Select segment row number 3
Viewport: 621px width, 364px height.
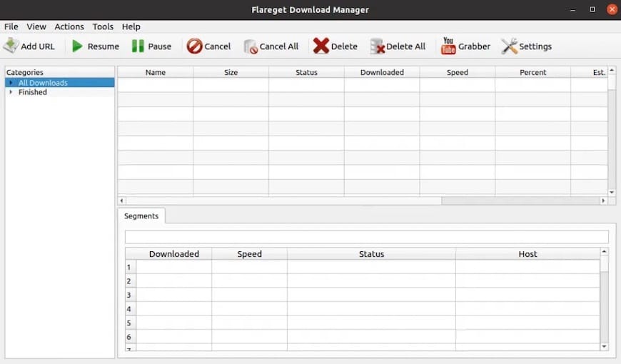[x=131, y=295]
